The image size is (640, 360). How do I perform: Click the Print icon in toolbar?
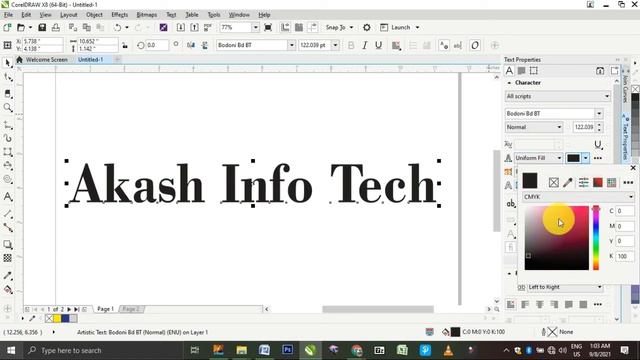56,27
